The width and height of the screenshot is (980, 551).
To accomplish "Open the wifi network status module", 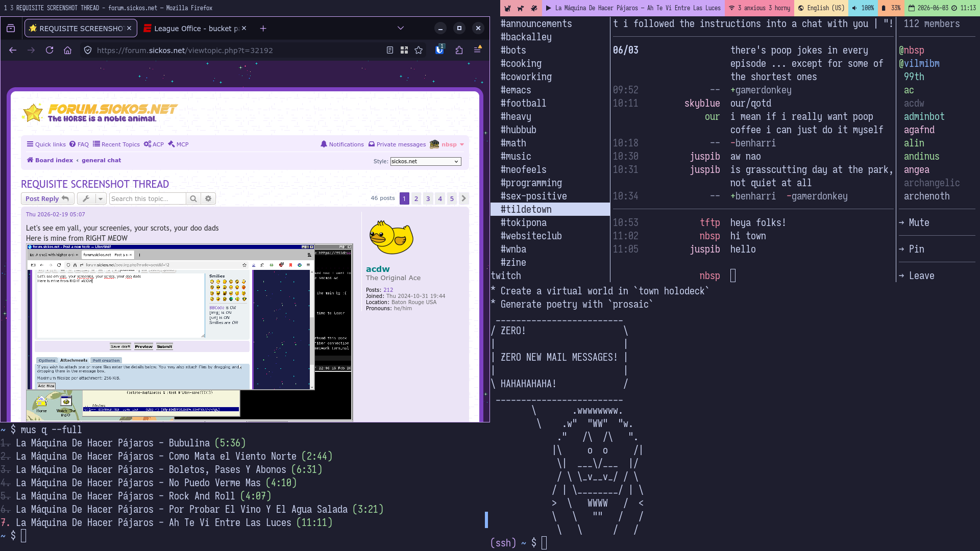I will coord(759,8).
